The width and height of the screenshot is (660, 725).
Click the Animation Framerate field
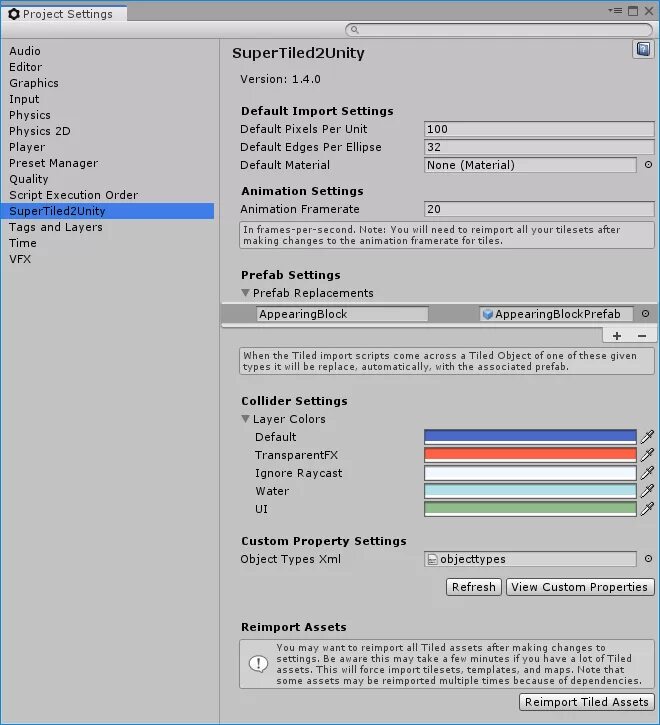tap(539, 209)
